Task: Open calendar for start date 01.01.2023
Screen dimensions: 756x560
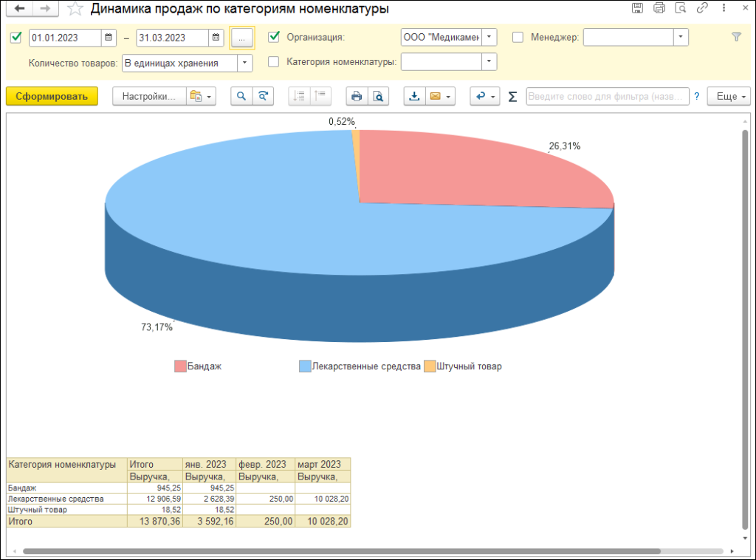Action: click(109, 37)
